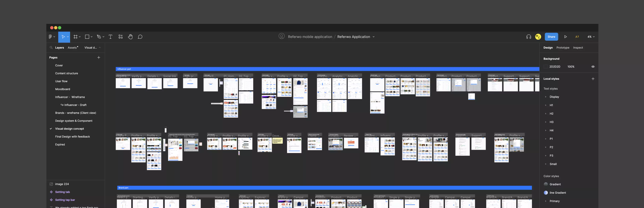
Task: Click the Share button
Action: (x=551, y=37)
